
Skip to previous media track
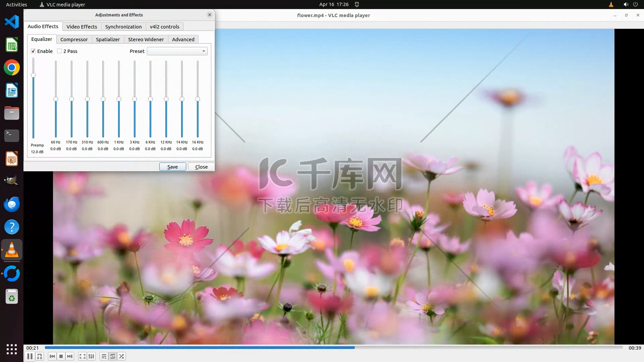pos(52,356)
